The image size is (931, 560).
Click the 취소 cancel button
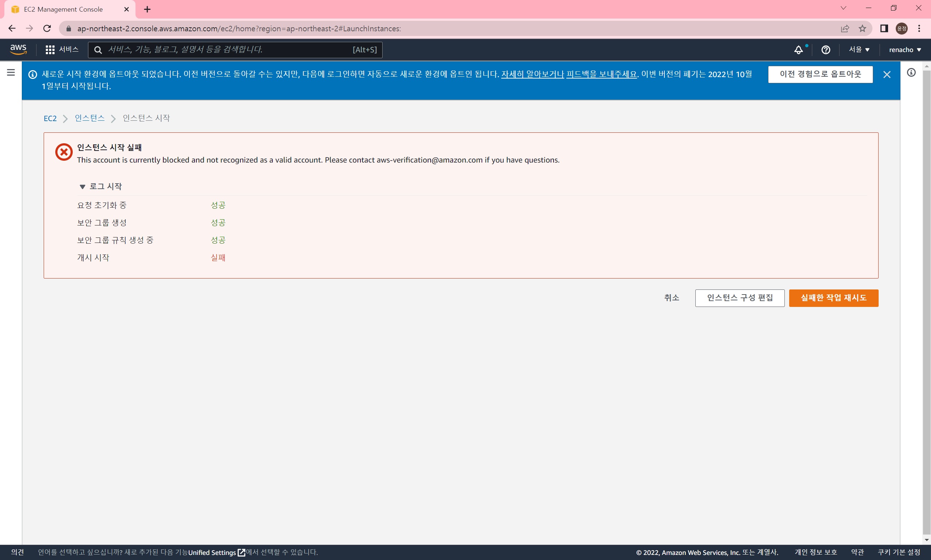672,298
